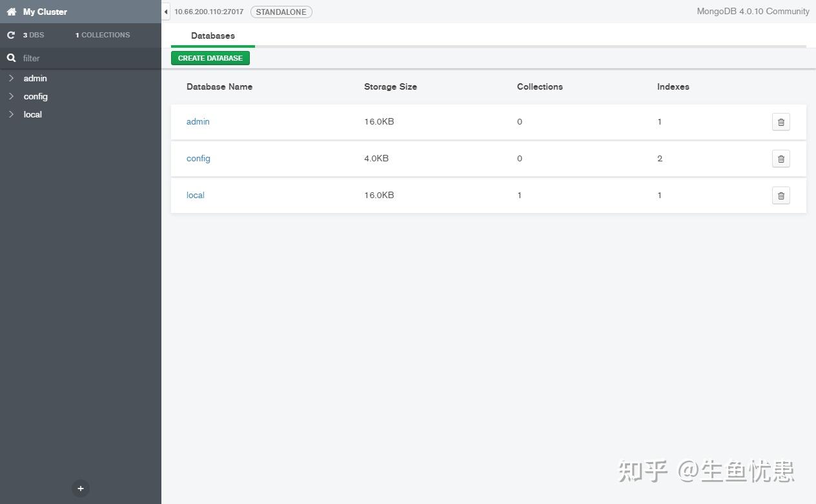Click the Database Name column header

click(219, 86)
